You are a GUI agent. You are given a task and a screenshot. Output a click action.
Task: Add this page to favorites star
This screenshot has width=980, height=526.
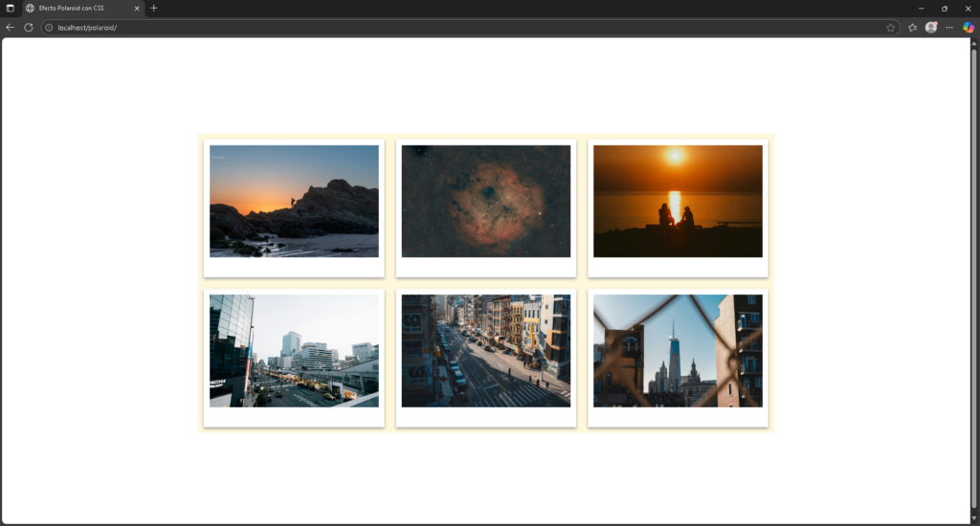(891, 28)
